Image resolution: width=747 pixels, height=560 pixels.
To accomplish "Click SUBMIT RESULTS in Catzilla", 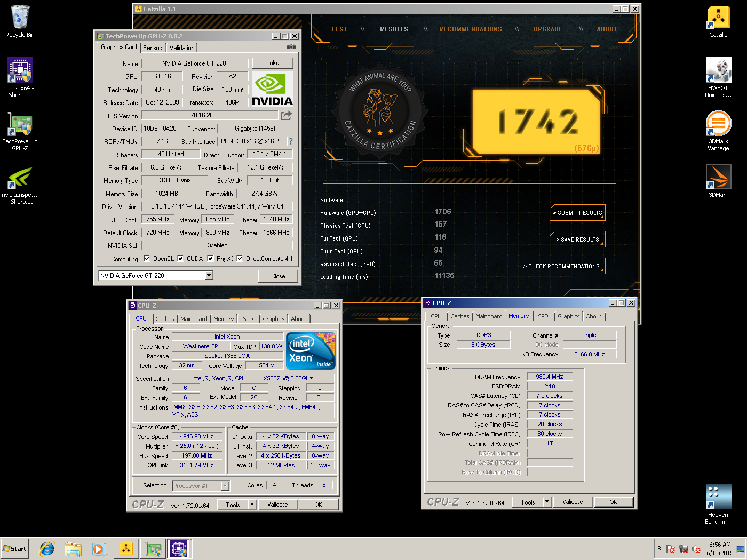I will pyautogui.click(x=577, y=213).
